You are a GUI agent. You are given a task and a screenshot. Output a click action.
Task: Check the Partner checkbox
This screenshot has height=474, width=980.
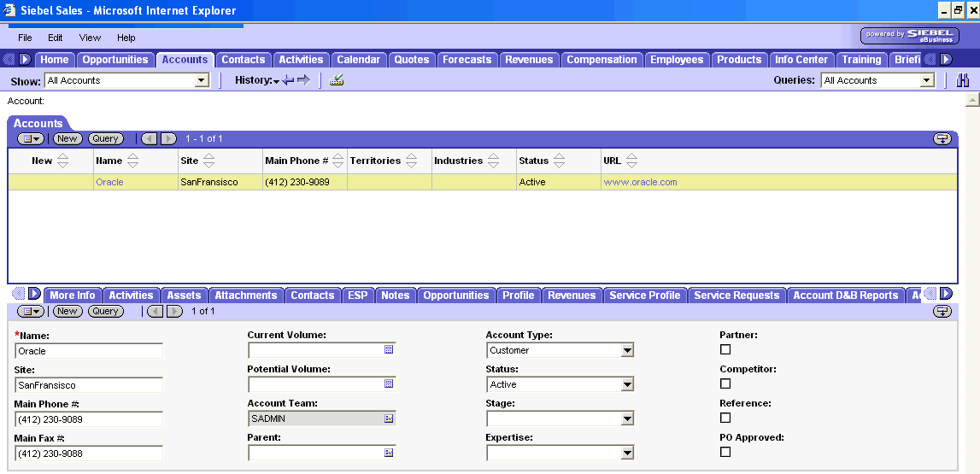725,349
